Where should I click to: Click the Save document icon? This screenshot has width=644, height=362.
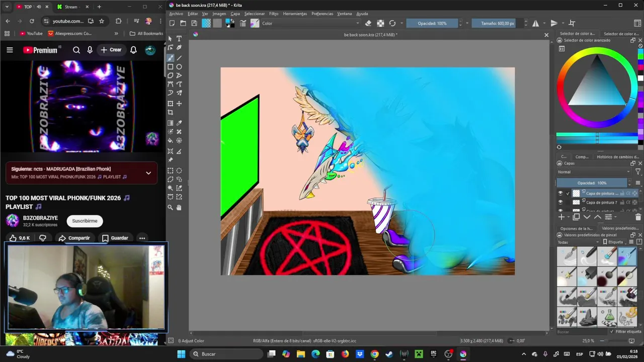point(194,23)
